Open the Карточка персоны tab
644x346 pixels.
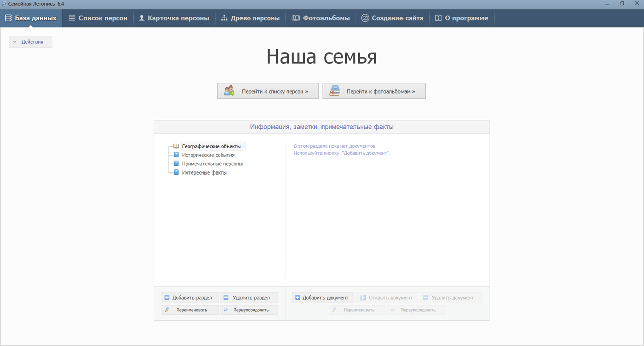(174, 18)
